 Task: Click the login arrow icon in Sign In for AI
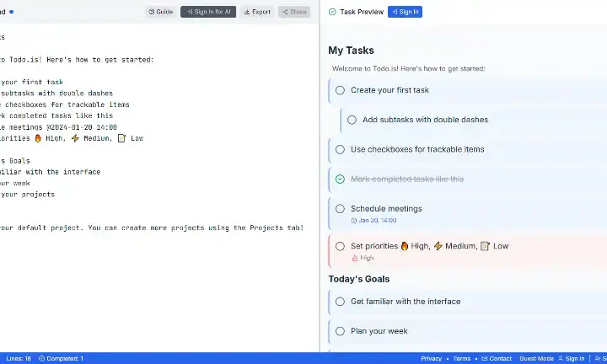pos(190,12)
